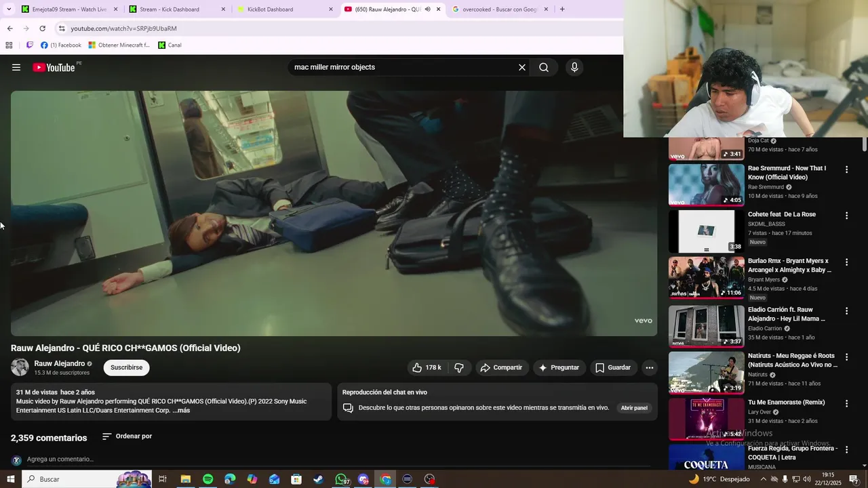Switch to 'Emejota09 Stream - Watch Live' tab
The width and height of the screenshot is (868, 488).
(x=69, y=9)
